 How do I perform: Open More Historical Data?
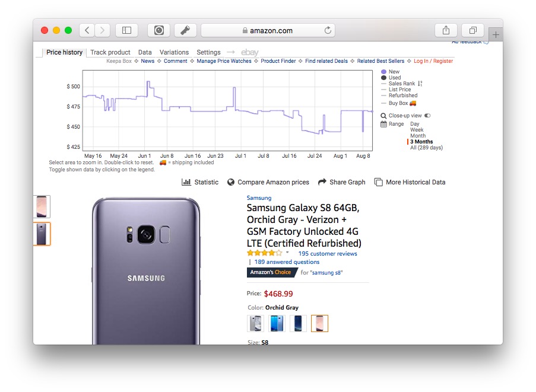(x=416, y=182)
